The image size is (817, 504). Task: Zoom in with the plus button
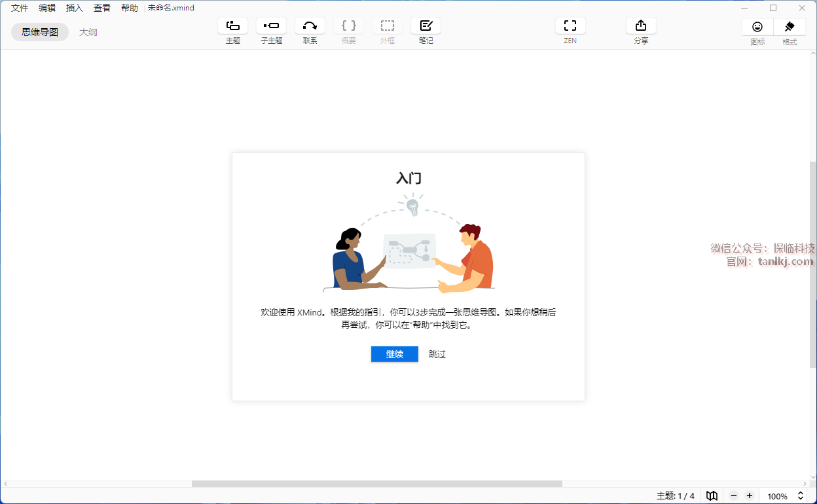click(750, 496)
